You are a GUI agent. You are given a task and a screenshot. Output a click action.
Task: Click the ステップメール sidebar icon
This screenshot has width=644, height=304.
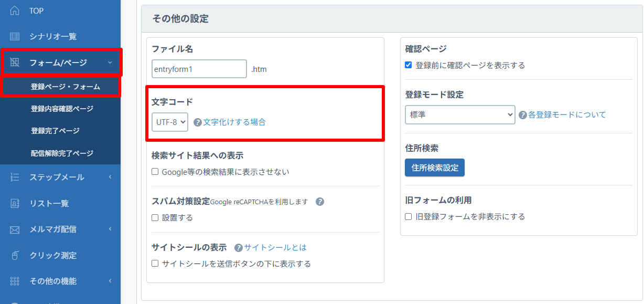click(x=15, y=177)
